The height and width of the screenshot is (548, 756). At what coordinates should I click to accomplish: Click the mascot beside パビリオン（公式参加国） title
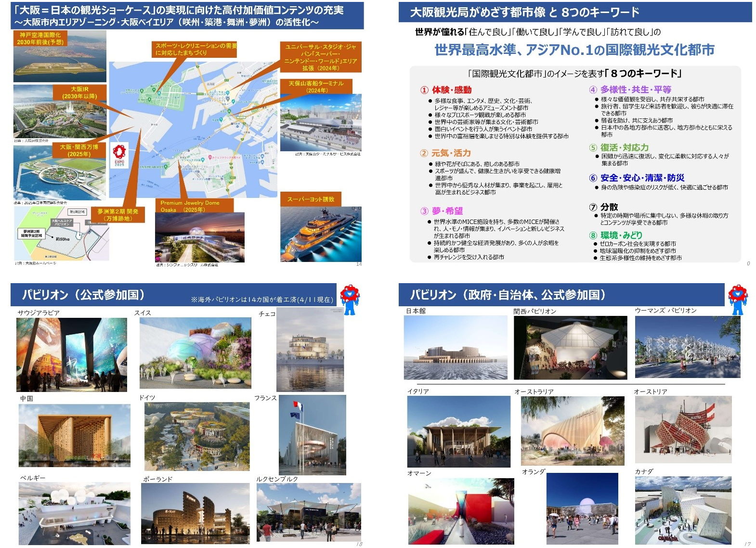point(350,299)
